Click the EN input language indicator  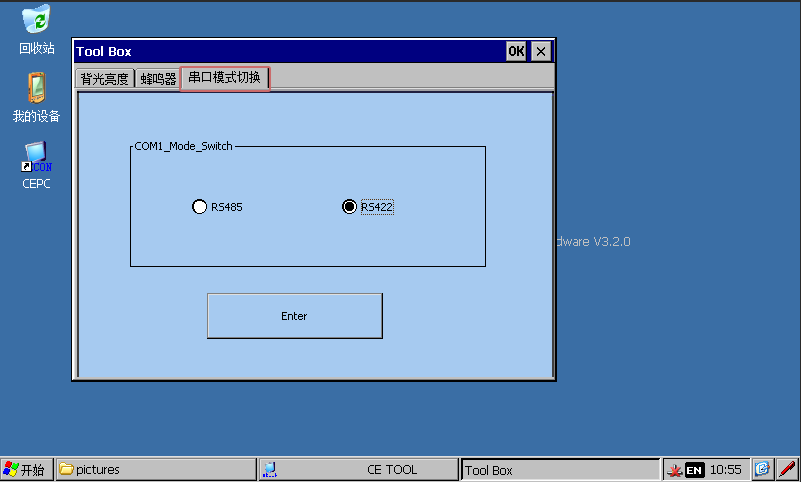pos(694,470)
